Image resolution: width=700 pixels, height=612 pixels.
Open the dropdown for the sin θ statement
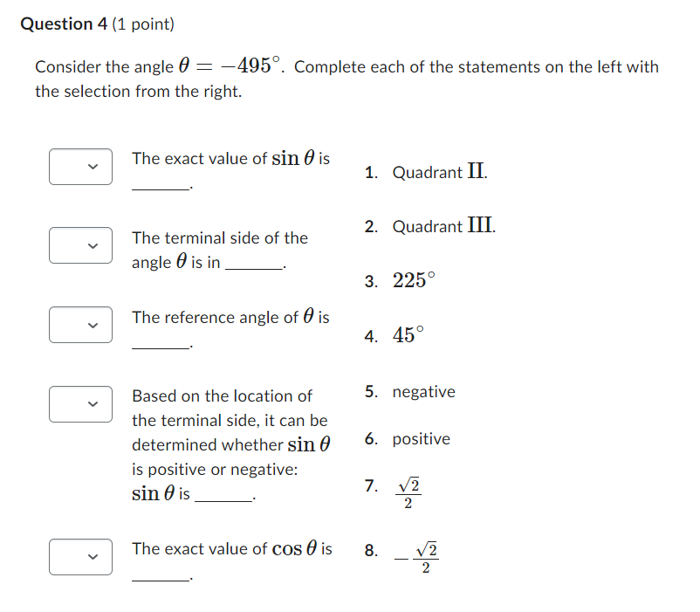pos(80,167)
